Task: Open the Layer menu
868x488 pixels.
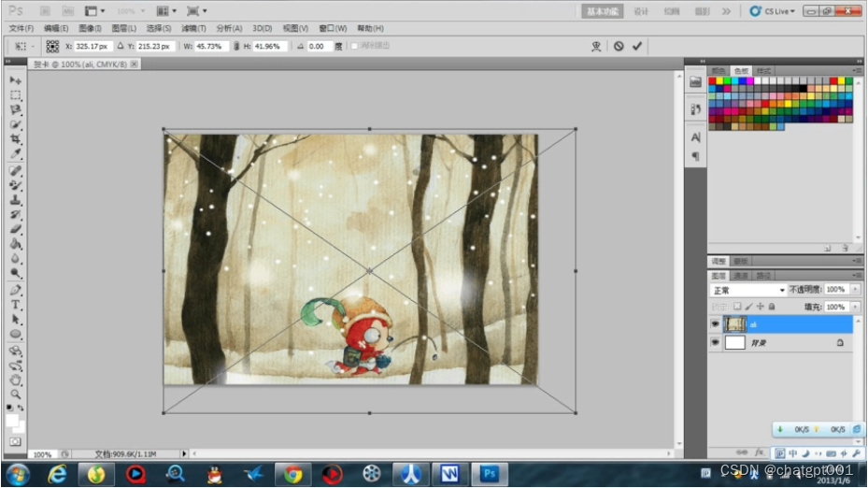Action: (123, 28)
